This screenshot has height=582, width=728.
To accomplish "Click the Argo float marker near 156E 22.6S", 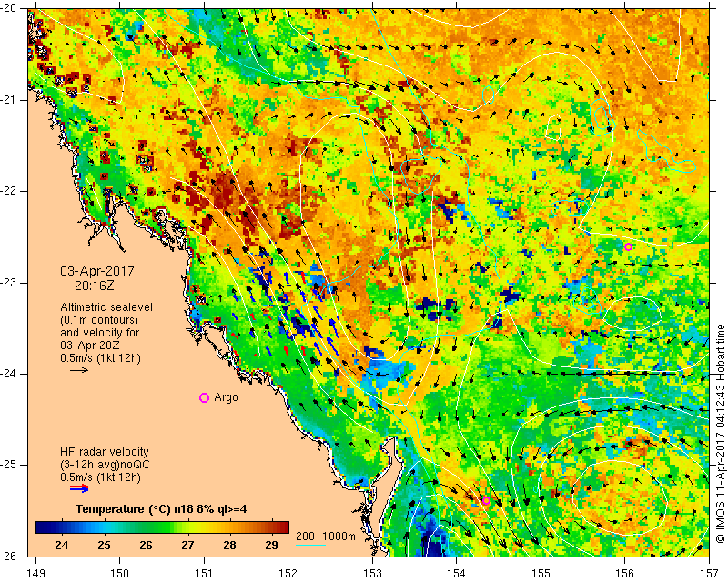I will tap(628, 246).
